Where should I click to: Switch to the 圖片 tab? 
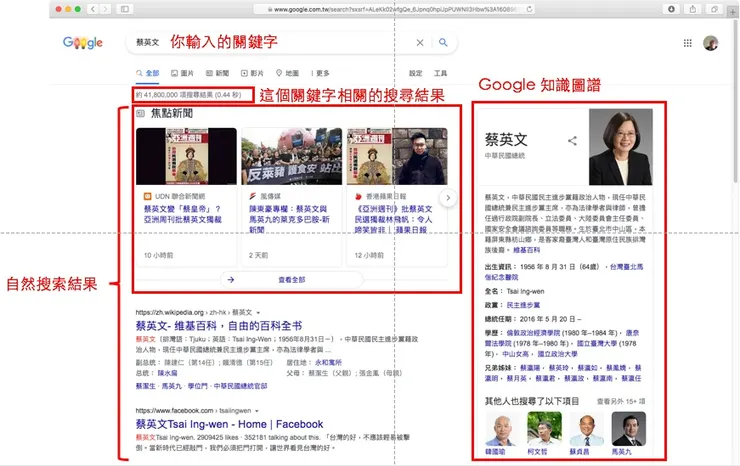pos(182,73)
